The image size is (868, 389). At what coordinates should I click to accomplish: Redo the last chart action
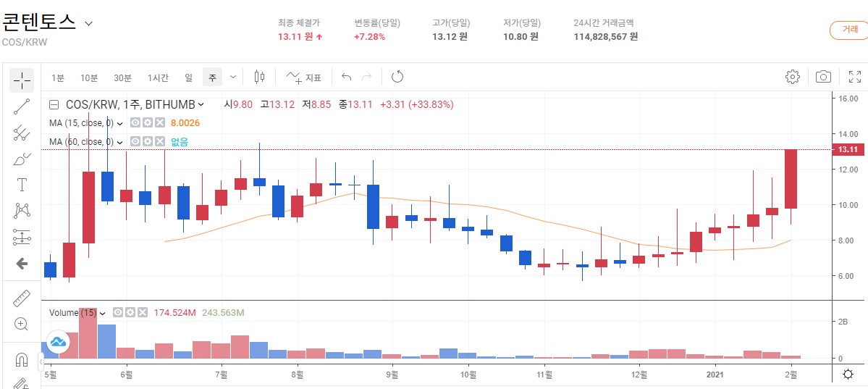coord(366,77)
